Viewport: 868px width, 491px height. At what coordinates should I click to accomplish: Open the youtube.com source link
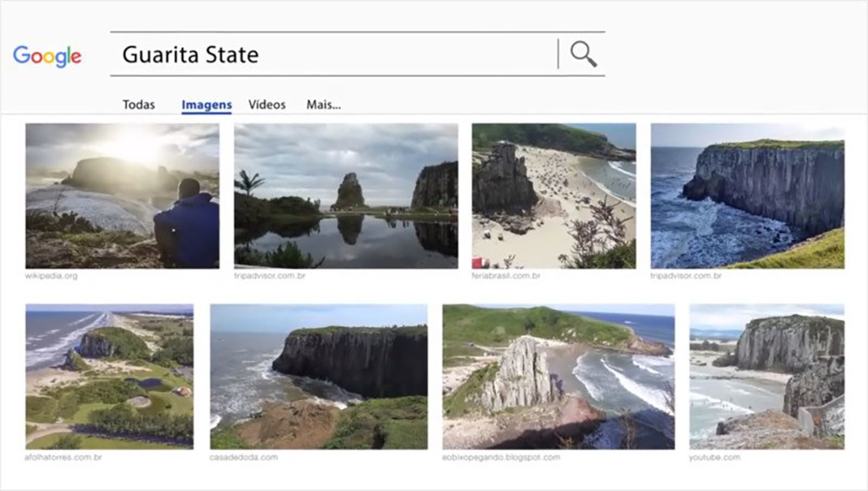(x=715, y=456)
